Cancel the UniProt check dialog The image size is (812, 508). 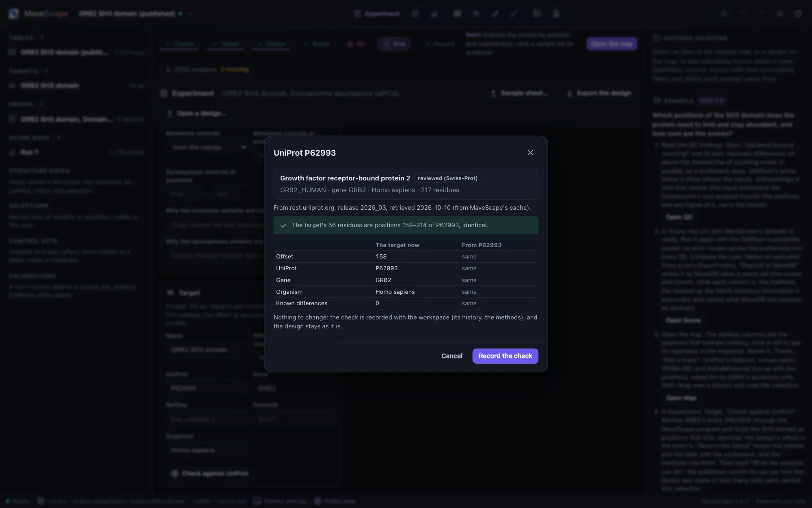[x=452, y=356]
